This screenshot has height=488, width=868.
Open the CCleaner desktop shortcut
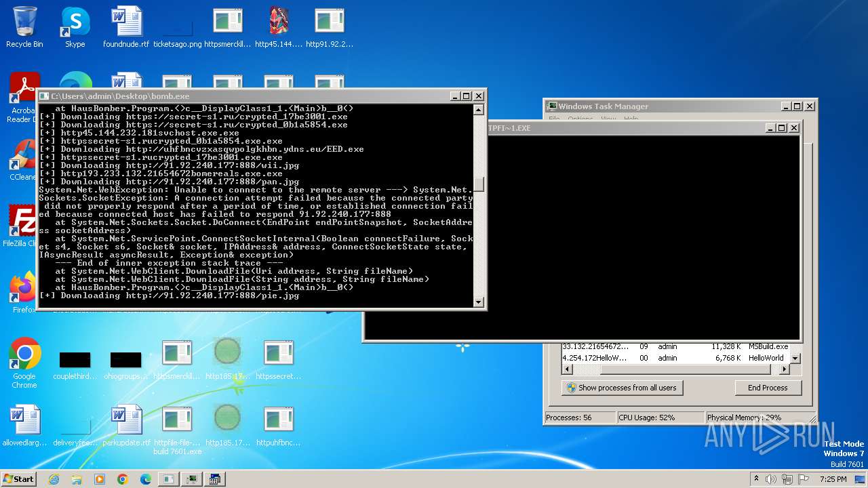[x=23, y=161]
